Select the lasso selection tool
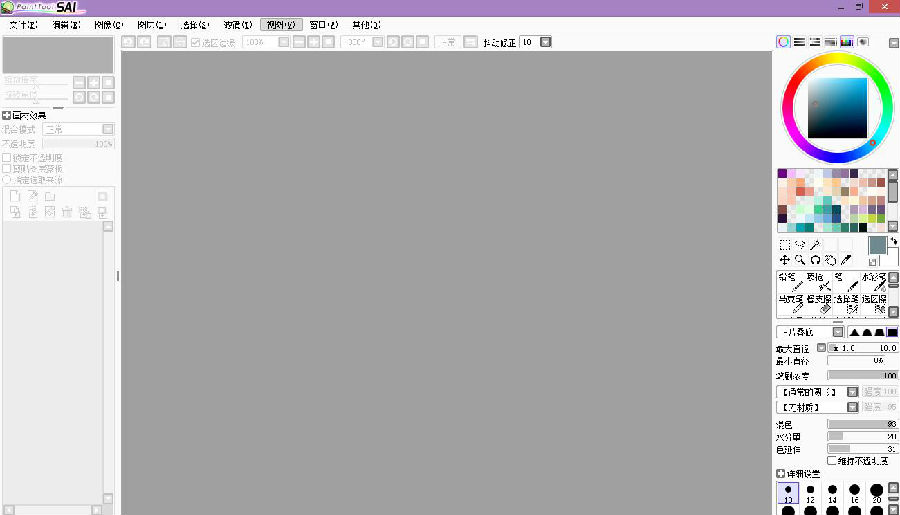Image resolution: width=900 pixels, height=515 pixels. pyautogui.click(x=800, y=245)
